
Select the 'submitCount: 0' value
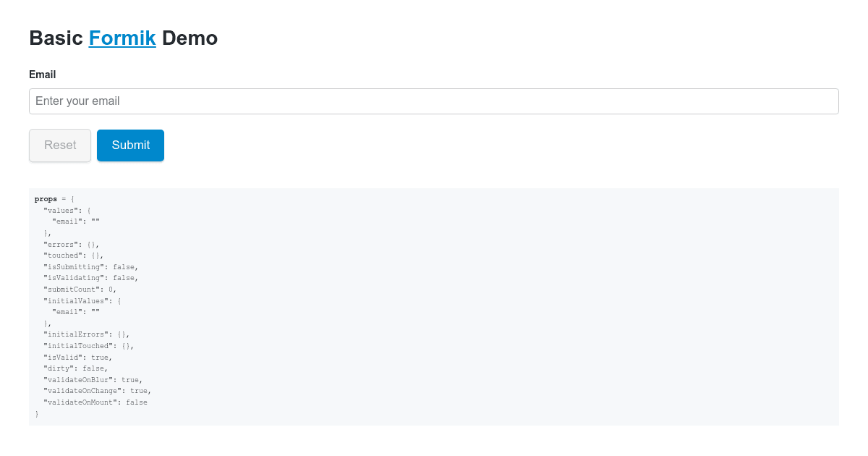coord(76,289)
